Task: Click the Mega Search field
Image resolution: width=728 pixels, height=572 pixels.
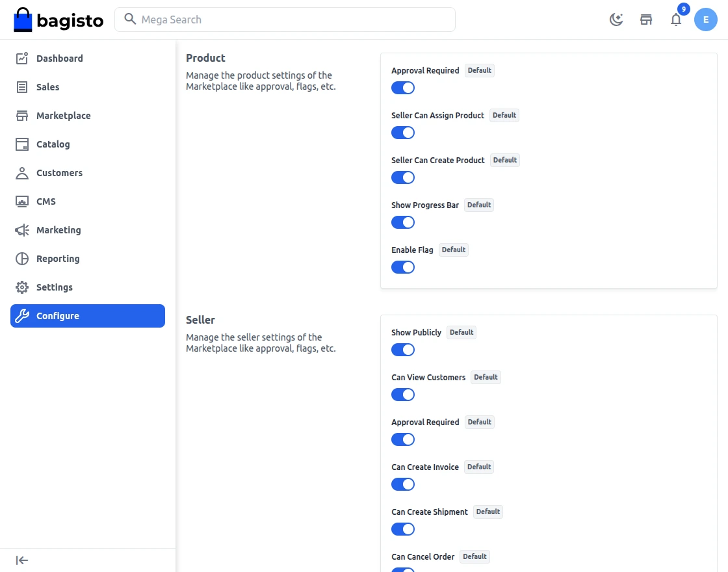Action: (x=285, y=19)
